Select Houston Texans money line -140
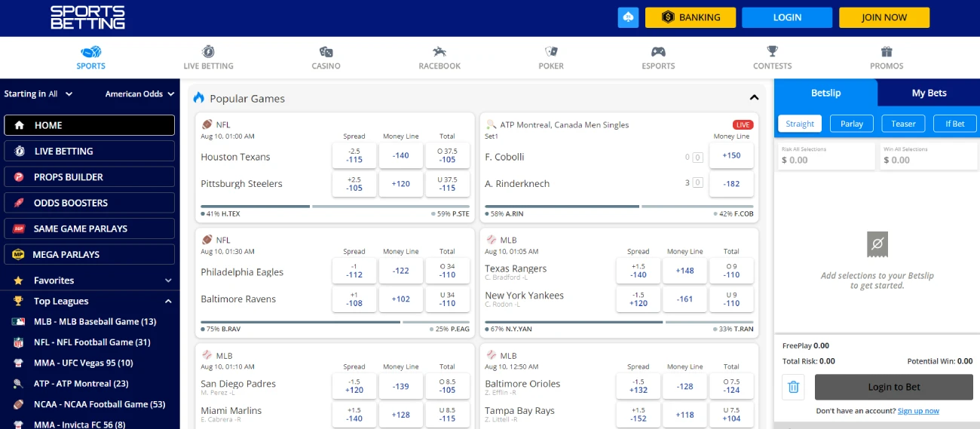Viewport: 980px width, 429px height. point(401,156)
